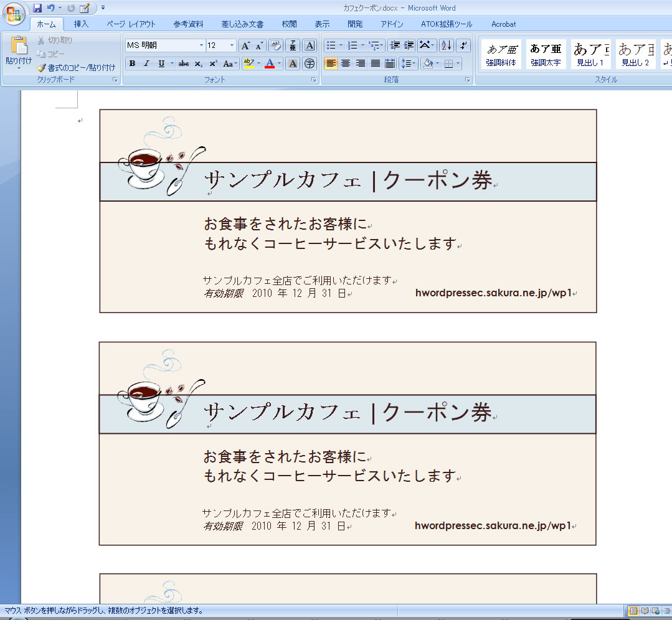Open the 校閲 ribbon tab
The image size is (672, 620).
pyautogui.click(x=289, y=24)
